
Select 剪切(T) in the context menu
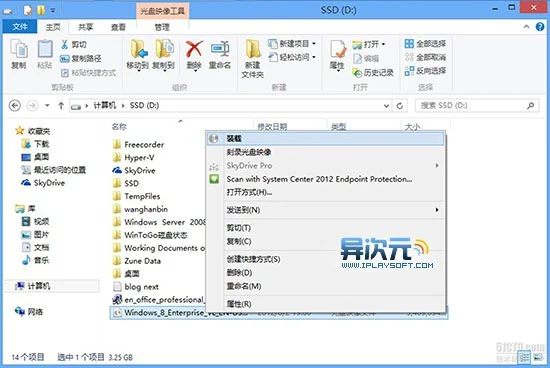[325, 228]
